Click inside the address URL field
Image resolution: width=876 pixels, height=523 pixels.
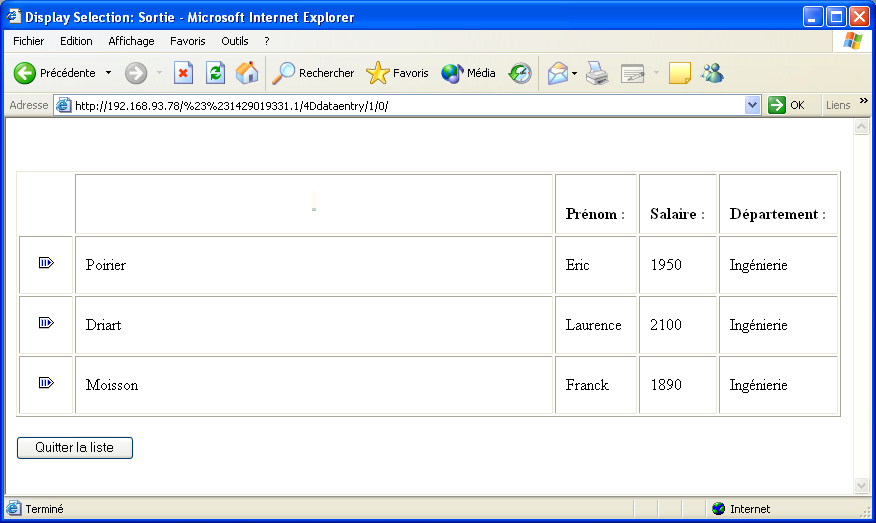[400, 105]
